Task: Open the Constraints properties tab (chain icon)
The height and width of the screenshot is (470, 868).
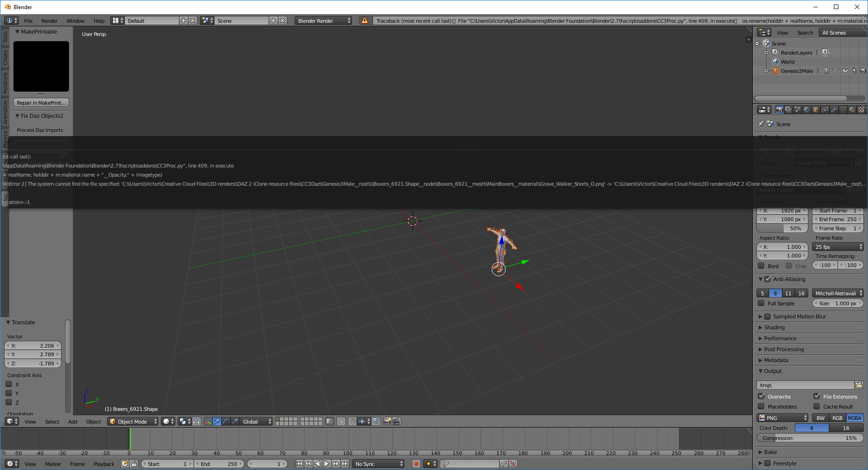Action: click(x=825, y=110)
